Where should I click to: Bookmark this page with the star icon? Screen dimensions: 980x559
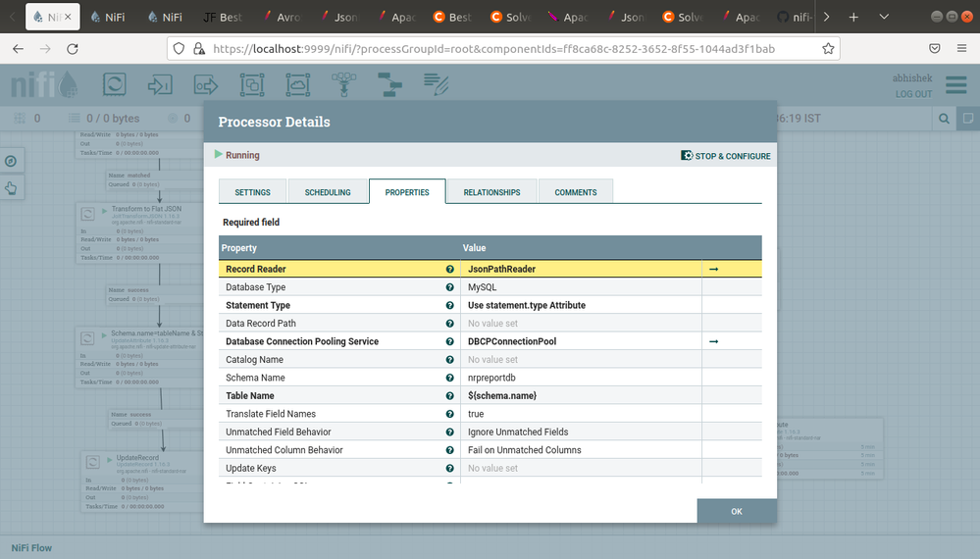coord(828,48)
